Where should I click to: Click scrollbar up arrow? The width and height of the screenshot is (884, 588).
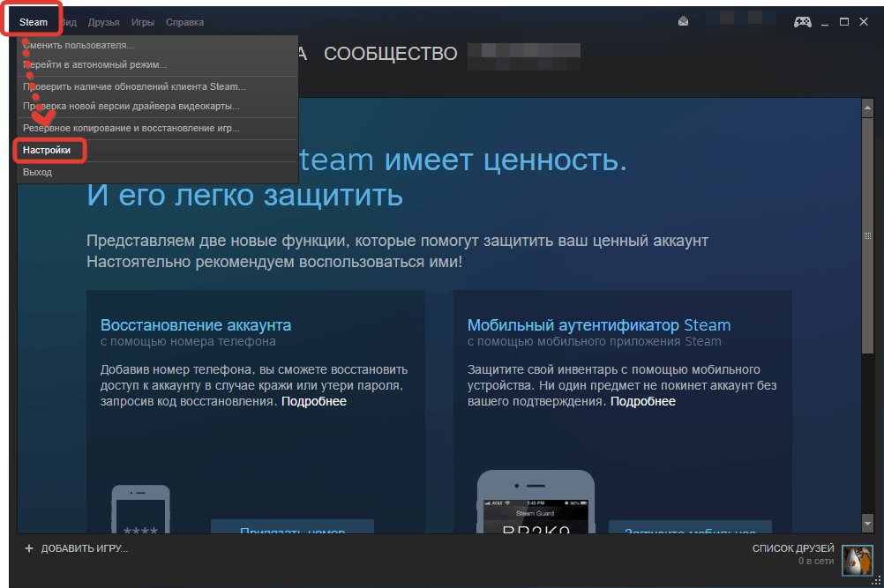click(867, 107)
